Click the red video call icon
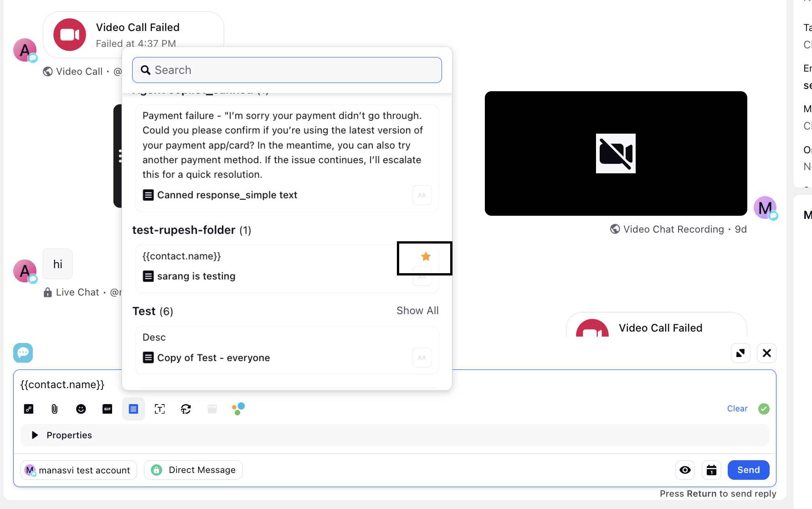Screen dimensions: 812x509 [x=70, y=35]
